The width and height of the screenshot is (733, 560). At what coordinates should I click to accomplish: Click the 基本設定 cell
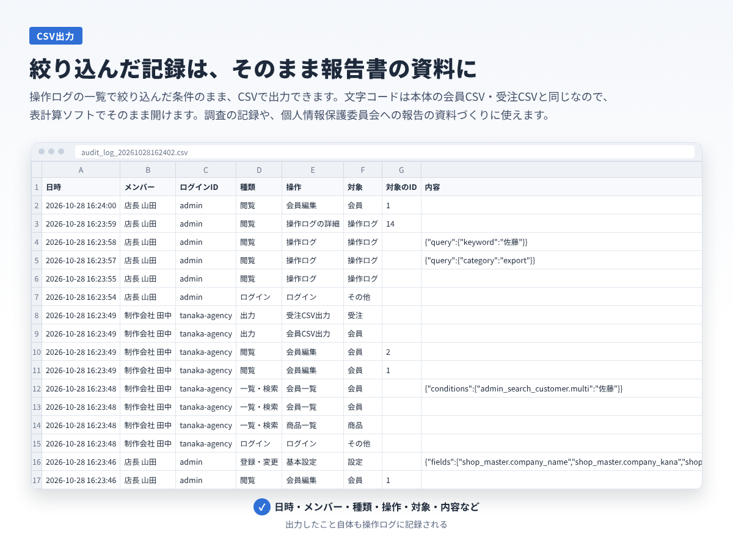[x=313, y=462]
